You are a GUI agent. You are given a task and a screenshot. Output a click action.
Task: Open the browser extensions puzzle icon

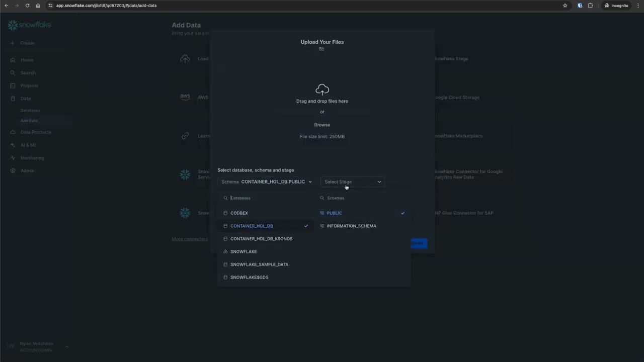590,6
